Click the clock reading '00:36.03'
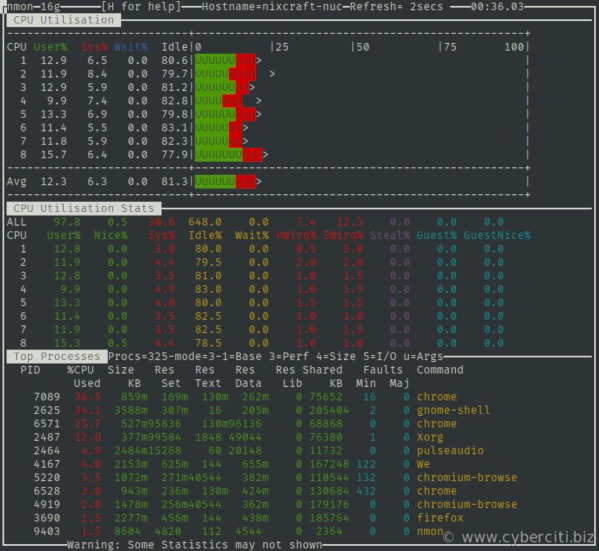 [497, 6]
